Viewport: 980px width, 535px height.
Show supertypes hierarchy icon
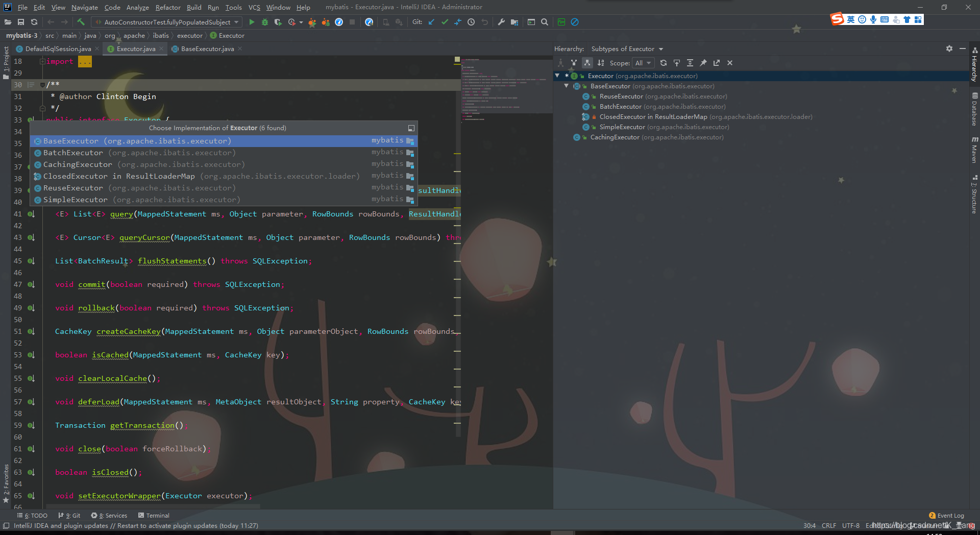pos(574,63)
